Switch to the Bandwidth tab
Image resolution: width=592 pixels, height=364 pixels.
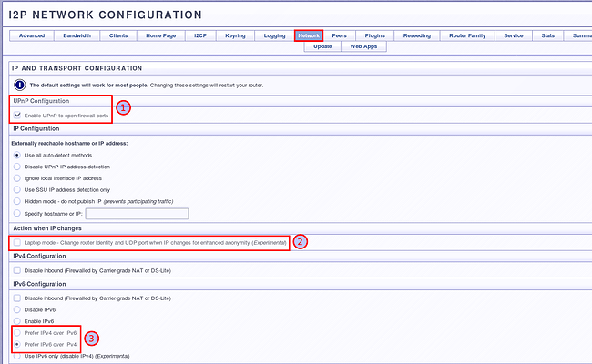click(x=77, y=35)
